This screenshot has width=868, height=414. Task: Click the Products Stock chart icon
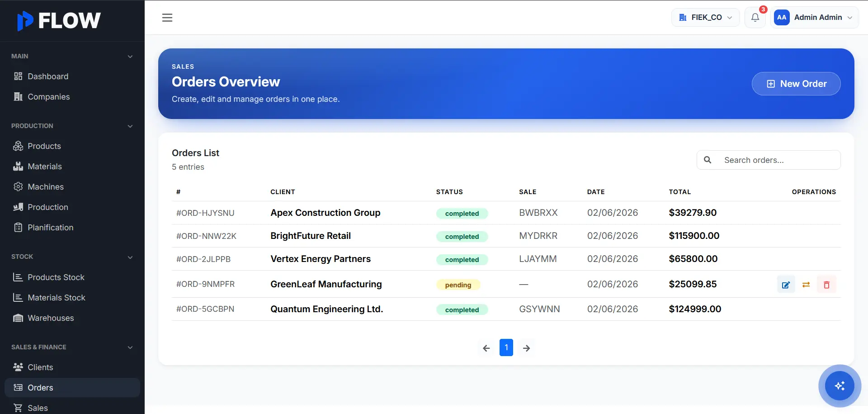pos(18,277)
